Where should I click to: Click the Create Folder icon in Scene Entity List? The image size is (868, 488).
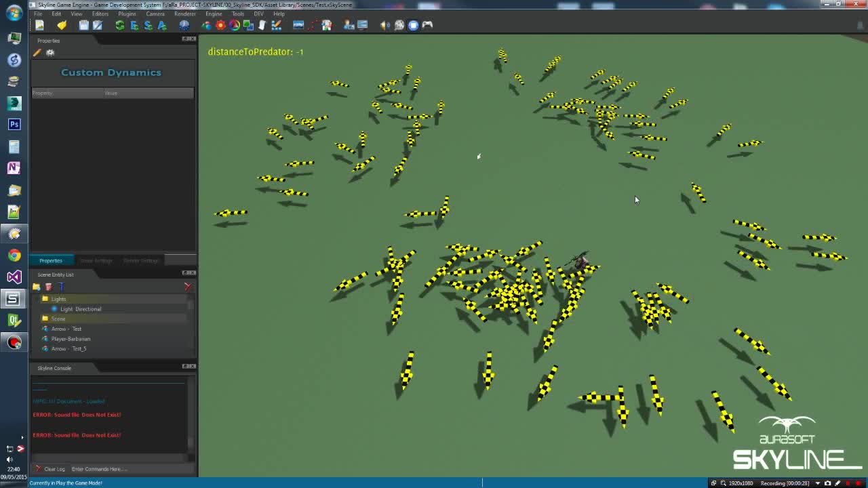pyautogui.click(x=36, y=286)
